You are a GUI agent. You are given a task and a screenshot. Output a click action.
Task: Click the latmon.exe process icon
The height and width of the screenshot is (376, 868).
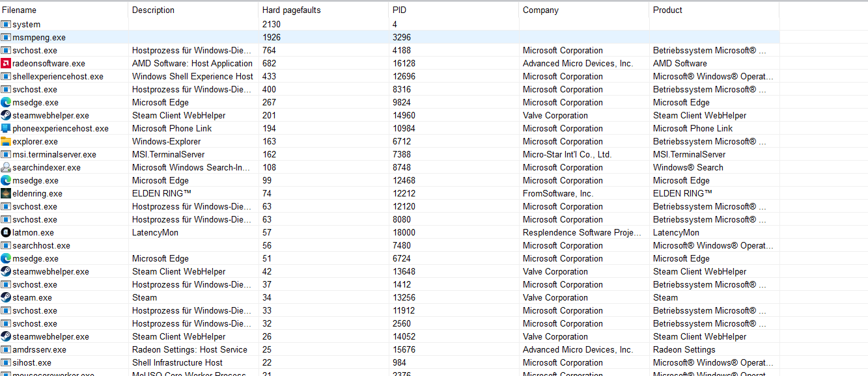click(x=6, y=232)
